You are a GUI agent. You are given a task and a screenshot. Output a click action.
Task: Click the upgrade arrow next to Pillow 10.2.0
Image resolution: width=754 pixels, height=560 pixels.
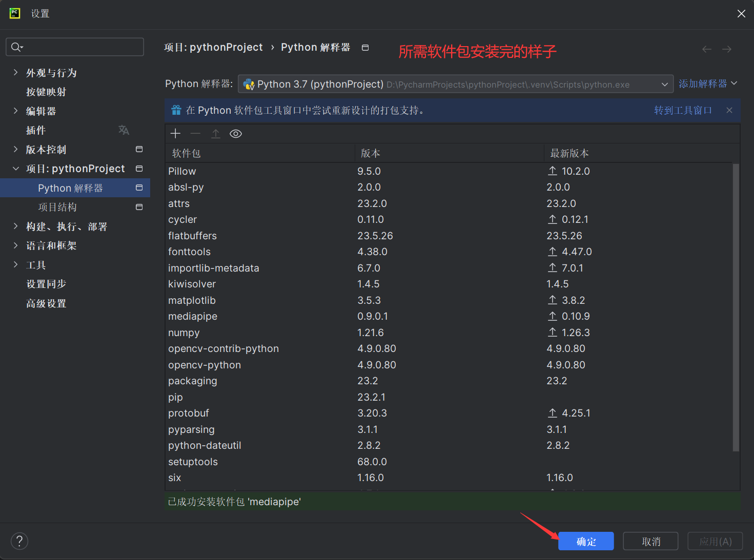(553, 171)
